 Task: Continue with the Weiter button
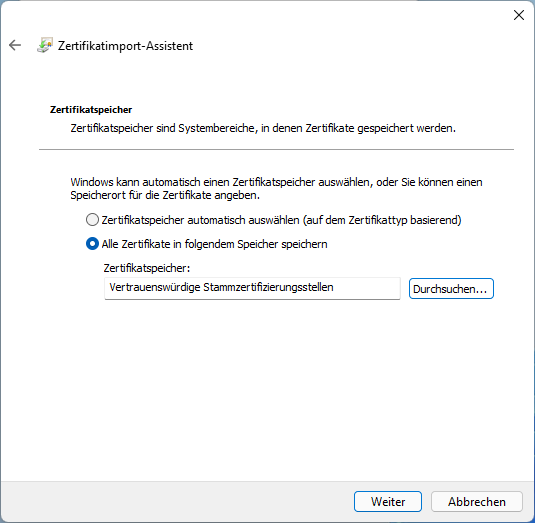point(388,502)
